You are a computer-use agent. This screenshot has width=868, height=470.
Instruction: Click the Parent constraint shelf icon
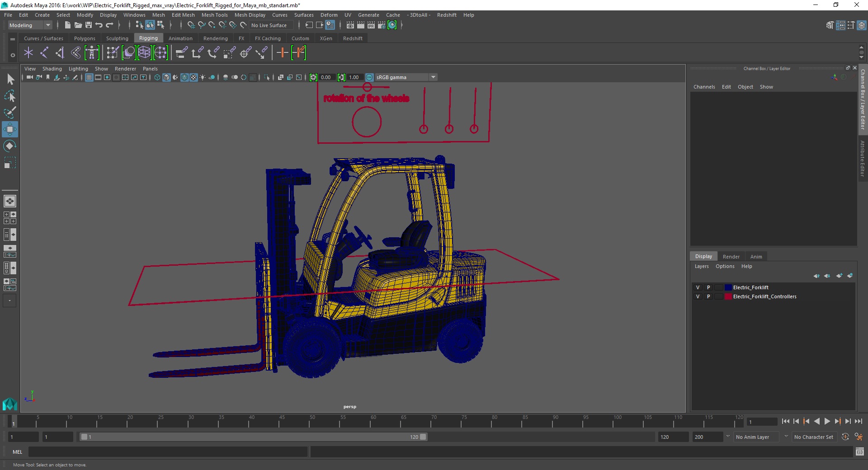[181, 53]
